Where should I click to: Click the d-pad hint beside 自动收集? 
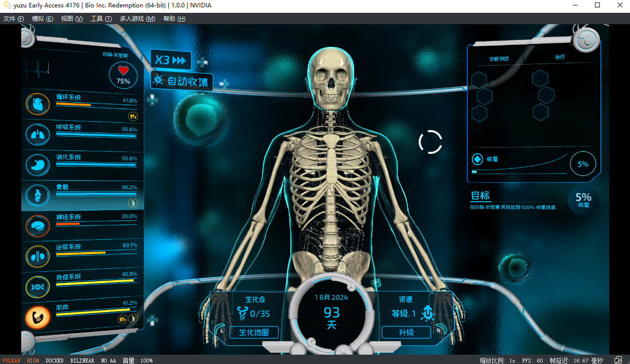click(224, 84)
